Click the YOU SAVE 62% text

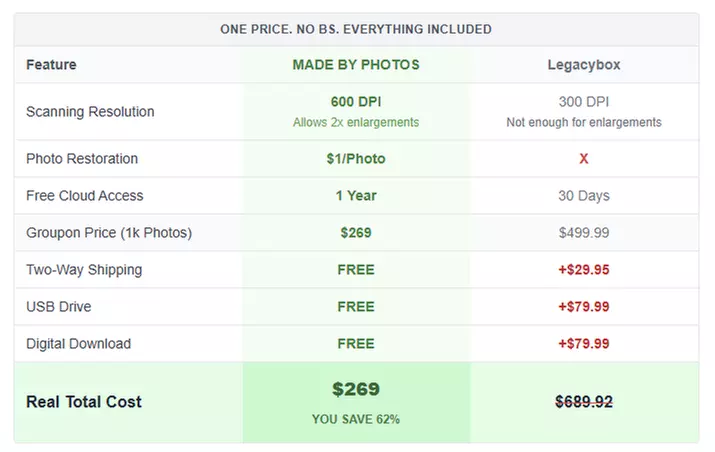click(356, 420)
